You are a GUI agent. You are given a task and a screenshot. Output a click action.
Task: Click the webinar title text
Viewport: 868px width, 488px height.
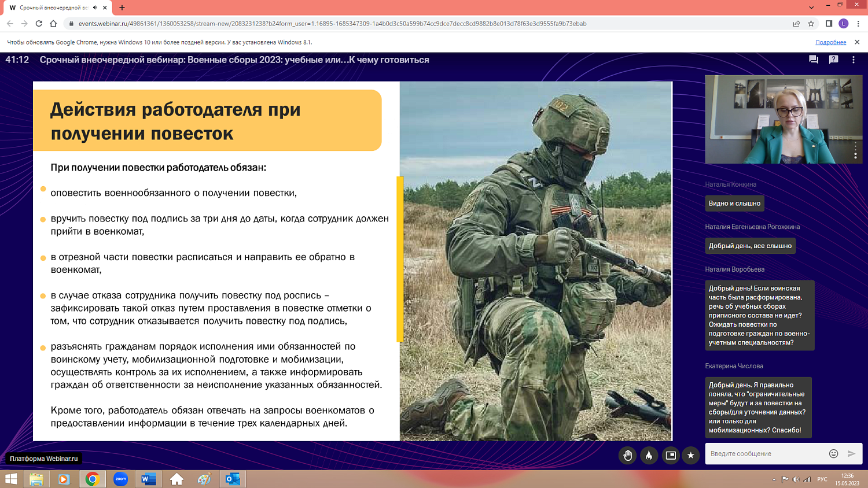[x=234, y=60]
